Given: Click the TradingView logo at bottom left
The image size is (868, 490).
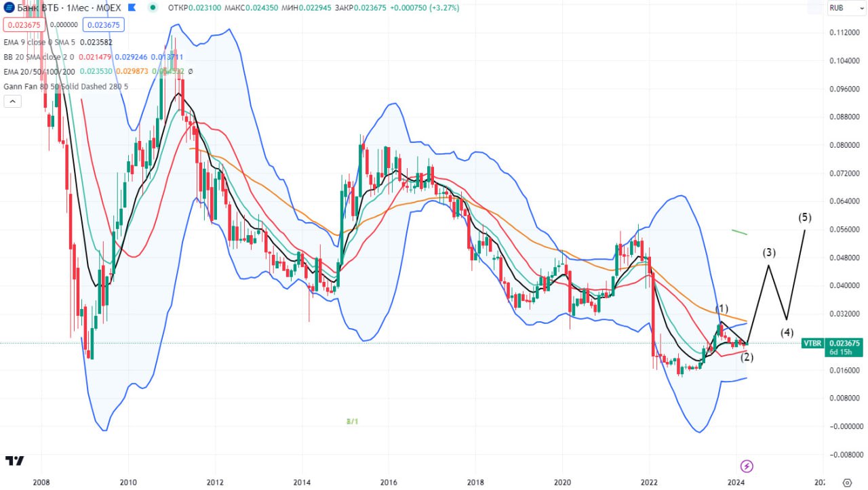Looking at the screenshot, I should pos(15,461).
